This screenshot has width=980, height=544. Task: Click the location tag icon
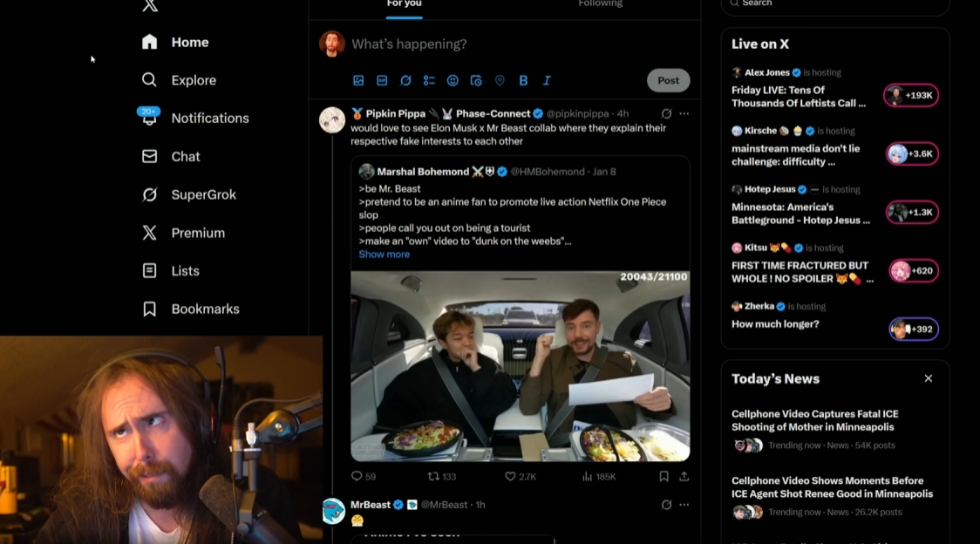500,81
